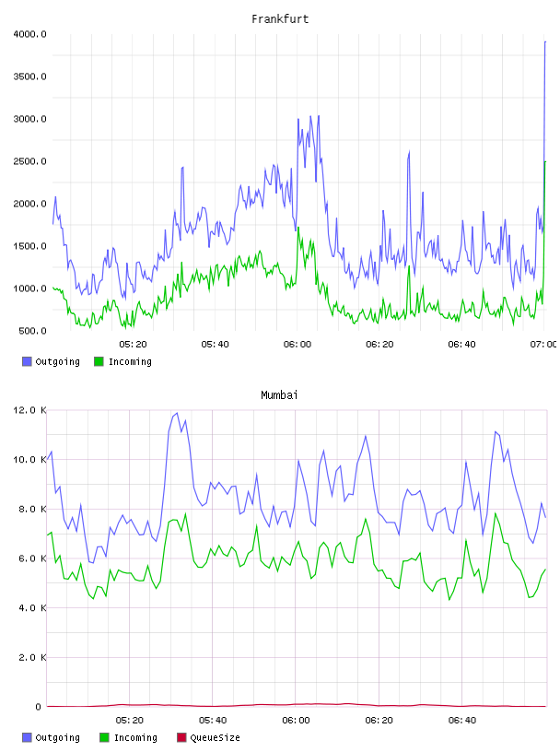This screenshot has width=560, height=752.
Task: Click the 8.0 K y-axis value in Mumbai
Action: 32,509
